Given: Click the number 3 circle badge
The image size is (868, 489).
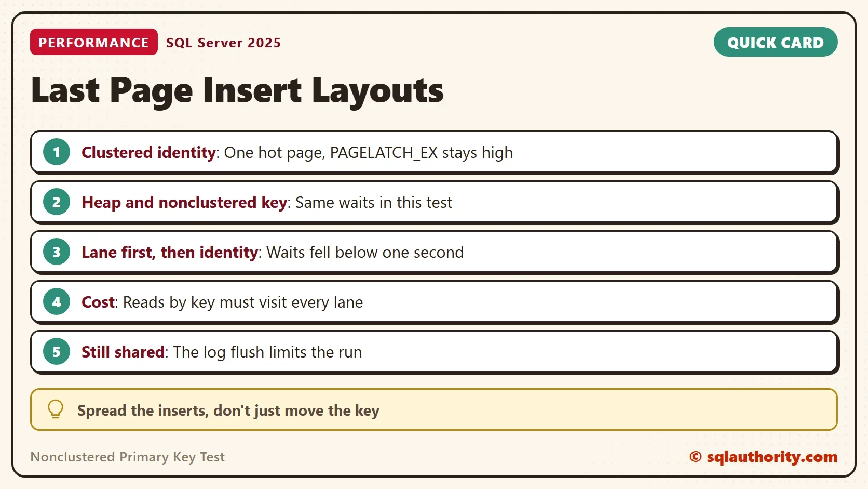Looking at the screenshot, I should tap(57, 252).
